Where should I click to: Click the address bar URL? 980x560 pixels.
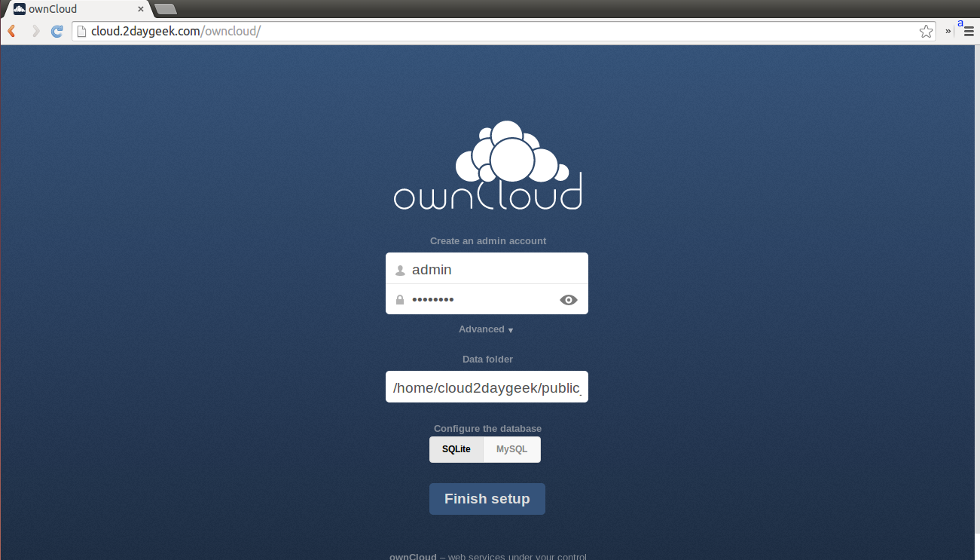point(176,31)
